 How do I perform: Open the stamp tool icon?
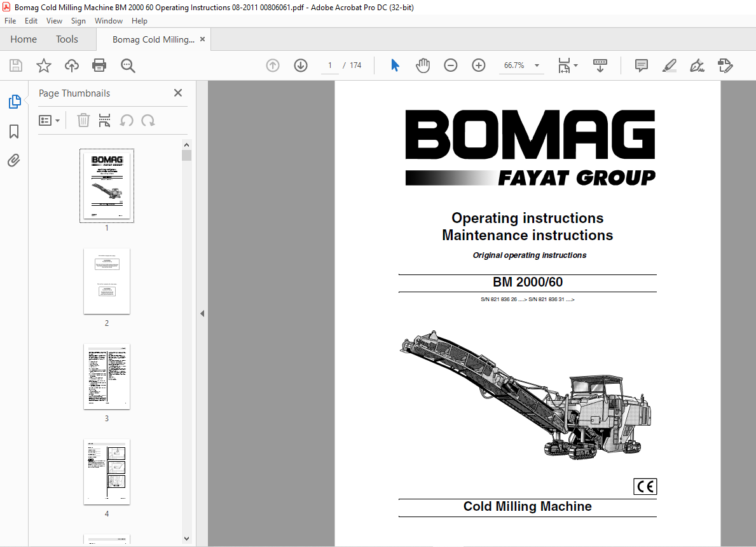pos(725,65)
